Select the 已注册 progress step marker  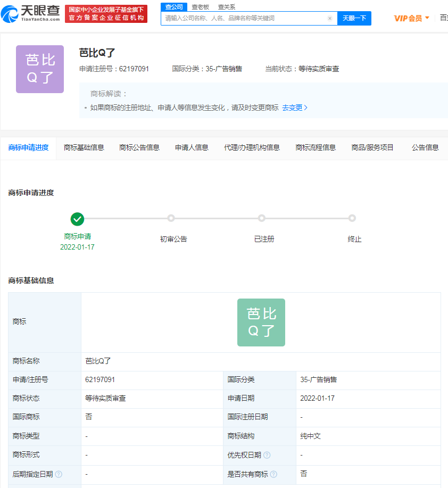(261, 218)
